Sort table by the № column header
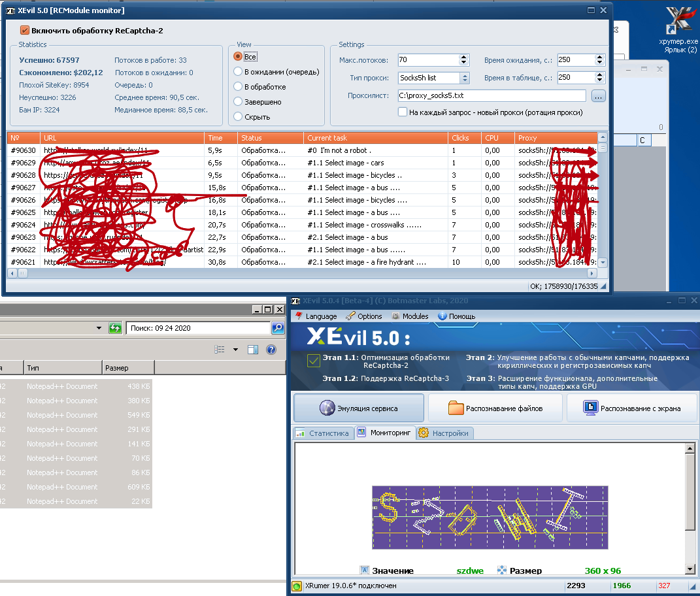The height and width of the screenshot is (596, 700). (x=24, y=138)
